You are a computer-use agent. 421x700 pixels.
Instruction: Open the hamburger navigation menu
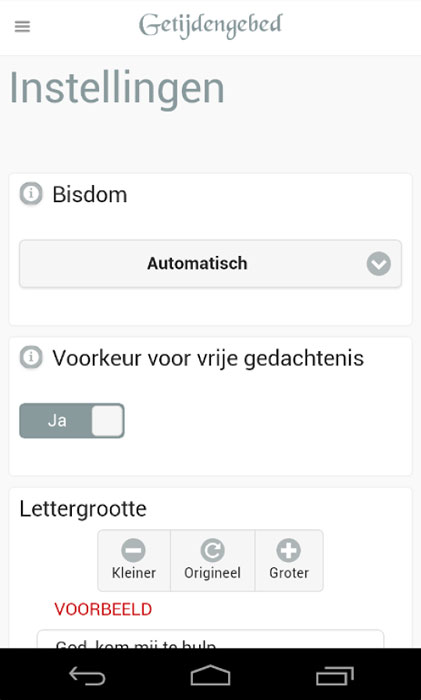[x=22, y=27]
